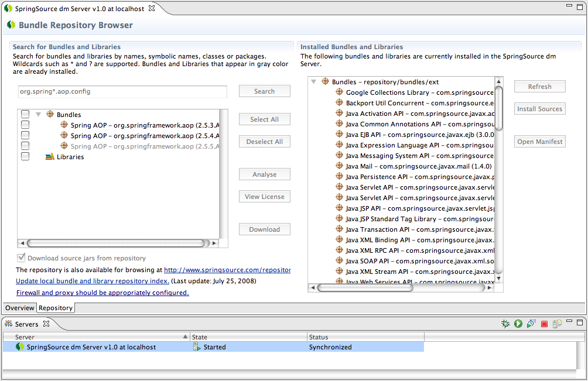The height and width of the screenshot is (381, 588).
Task: Click the Search button
Action: click(x=264, y=91)
